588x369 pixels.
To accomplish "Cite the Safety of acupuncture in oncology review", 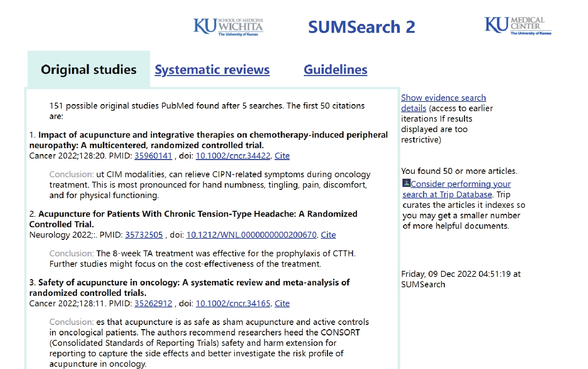I will pos(282,304).
